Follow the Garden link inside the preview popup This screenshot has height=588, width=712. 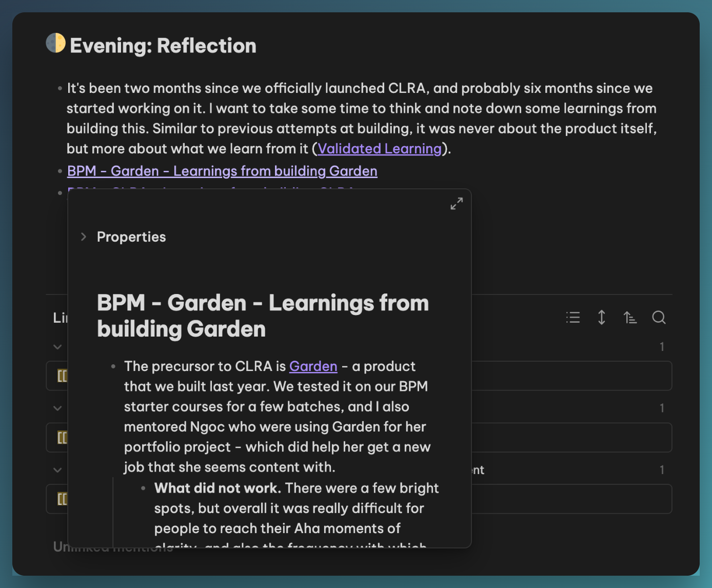point(313,366)
